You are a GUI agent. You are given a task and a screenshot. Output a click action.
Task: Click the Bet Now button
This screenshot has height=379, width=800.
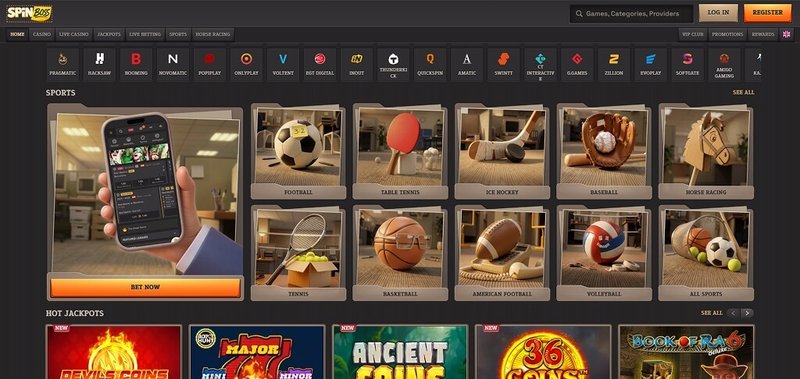click(x=145, y=287)
